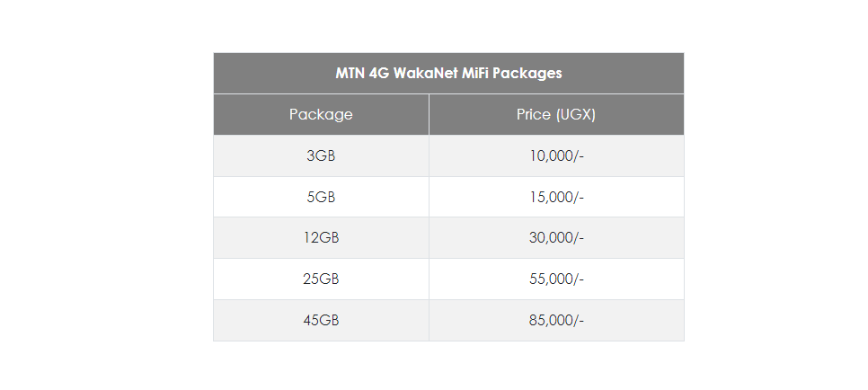Select the Package column header

(321, 114)
